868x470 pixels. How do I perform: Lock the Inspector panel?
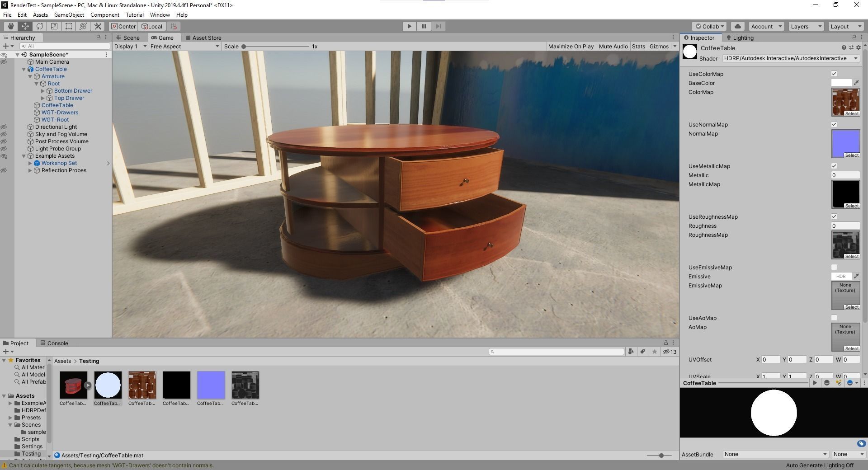(x=854, y=37)
